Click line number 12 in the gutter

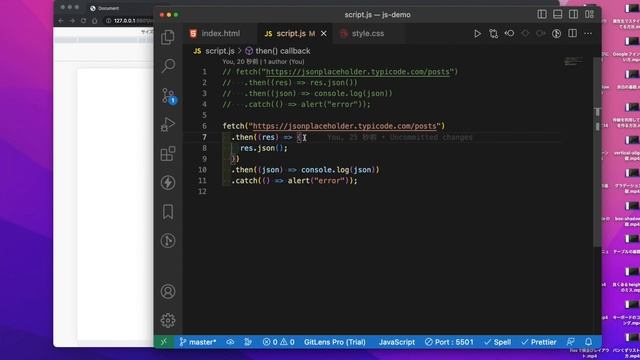[x=202, y=191]
